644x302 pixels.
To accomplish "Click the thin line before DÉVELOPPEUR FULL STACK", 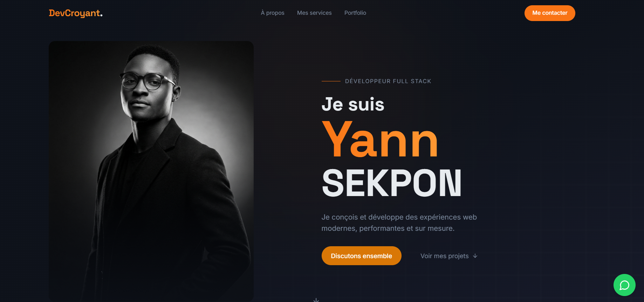I will pos(331,81).
